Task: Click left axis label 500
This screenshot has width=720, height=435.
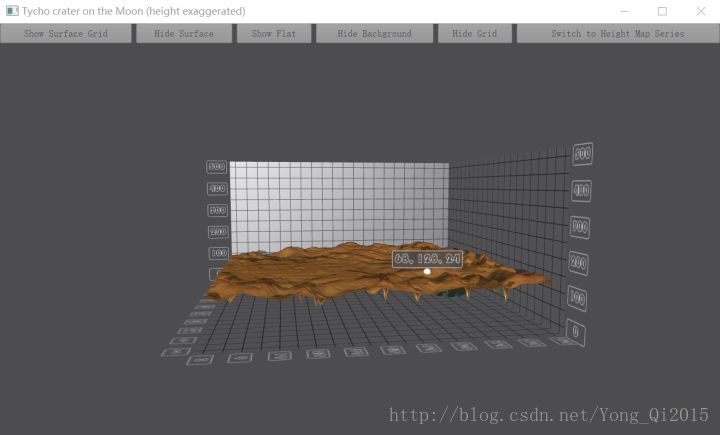Action: [x=217, y=166]
